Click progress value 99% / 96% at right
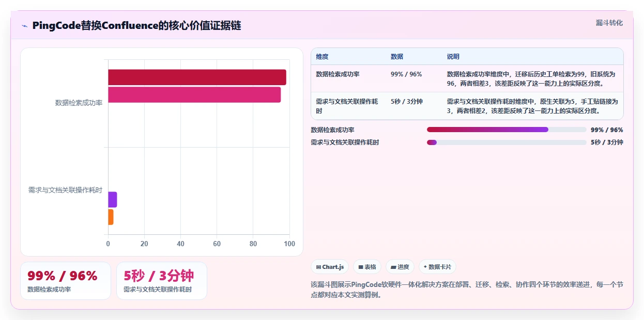This screenshot has width=644, height=320. tap(607, 130)
